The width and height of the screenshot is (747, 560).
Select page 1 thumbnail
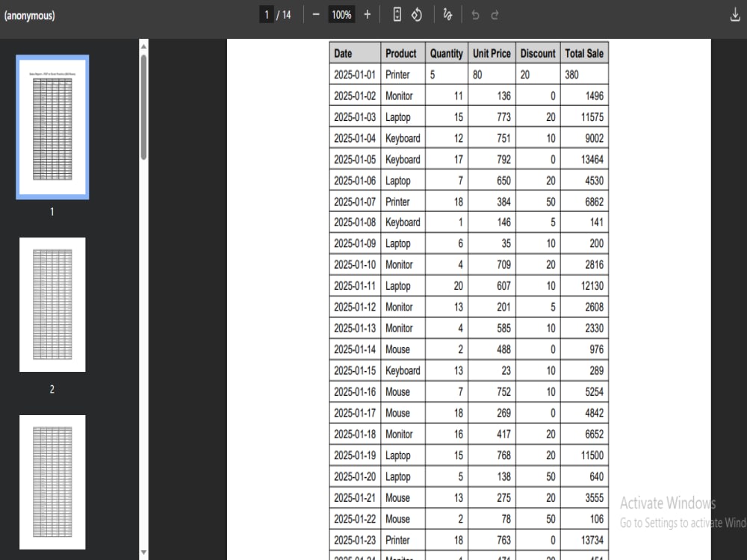pos(52,127)
